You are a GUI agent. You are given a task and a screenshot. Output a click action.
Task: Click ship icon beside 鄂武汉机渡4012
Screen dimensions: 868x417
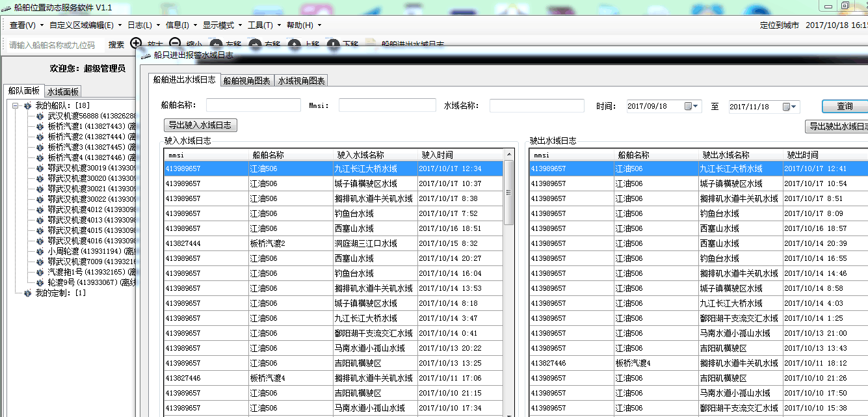[x=40, y=209]
